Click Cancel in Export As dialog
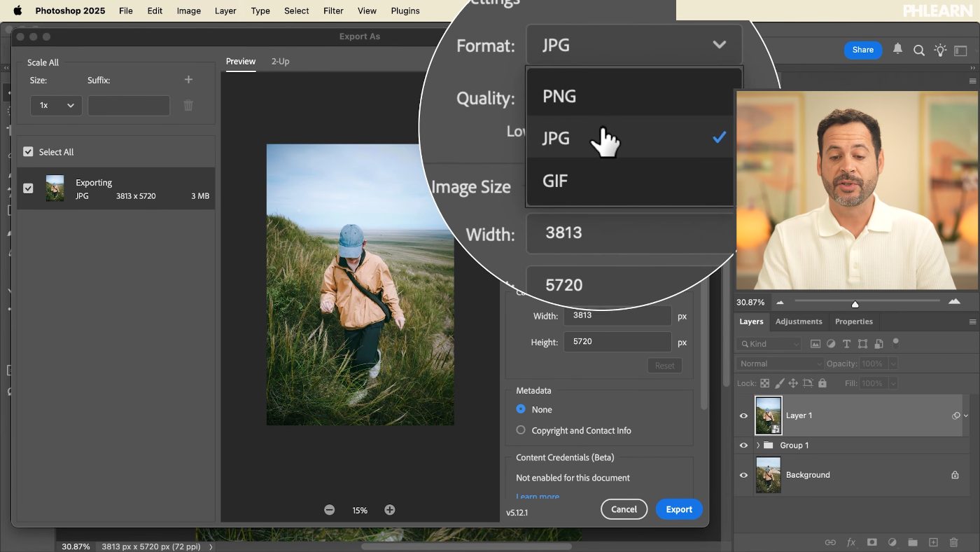 click(624, 509)
